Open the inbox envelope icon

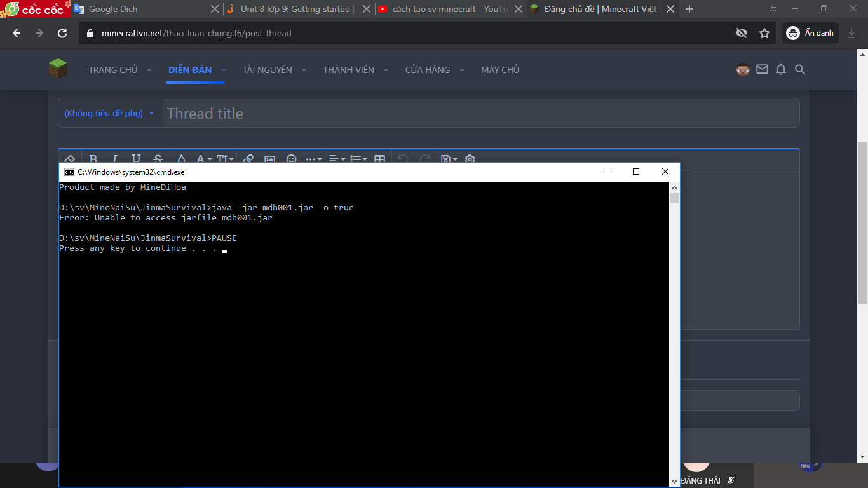762,69
